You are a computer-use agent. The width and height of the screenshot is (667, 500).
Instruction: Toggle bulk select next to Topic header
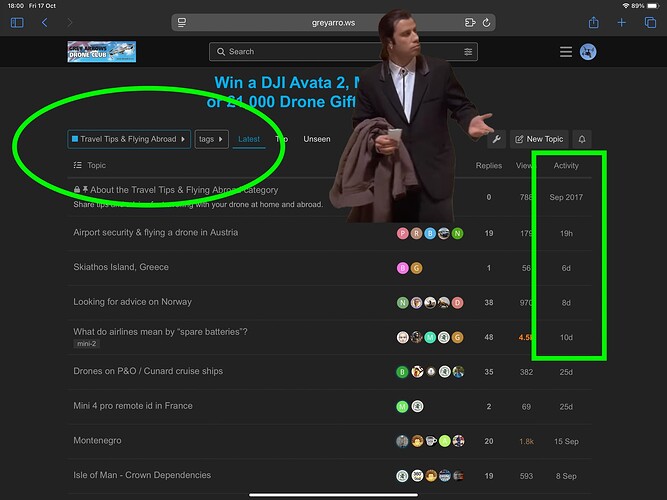click(x=77, y=165)
